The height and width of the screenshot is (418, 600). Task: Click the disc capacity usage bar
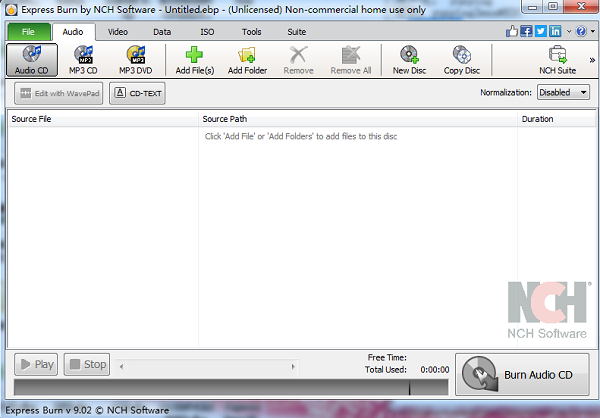pyautogui.click(x=231, y=387)
